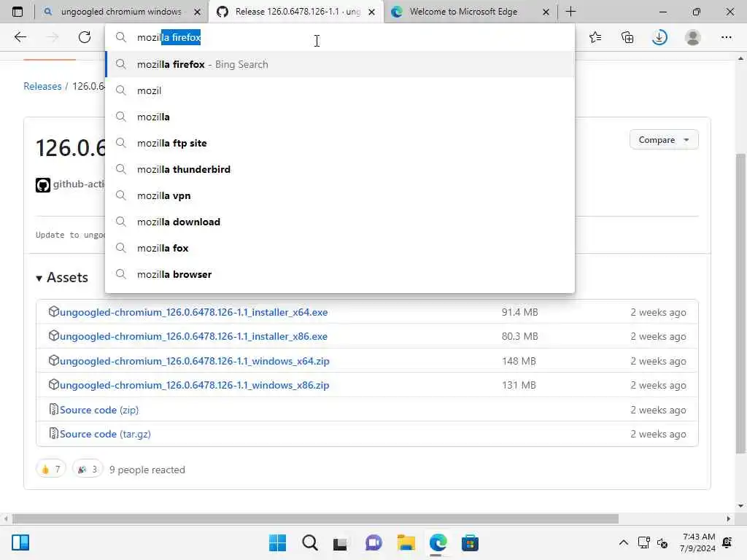Open the Collections icon
Screen dimensions: 747x560
click(x=627, y=37)
